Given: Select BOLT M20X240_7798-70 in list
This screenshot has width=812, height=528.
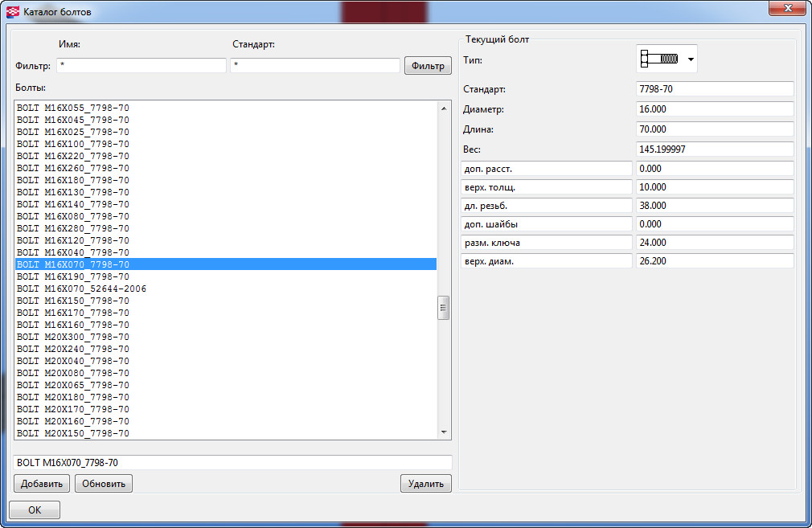Looking at the screenshot, I should coord(226,349).
